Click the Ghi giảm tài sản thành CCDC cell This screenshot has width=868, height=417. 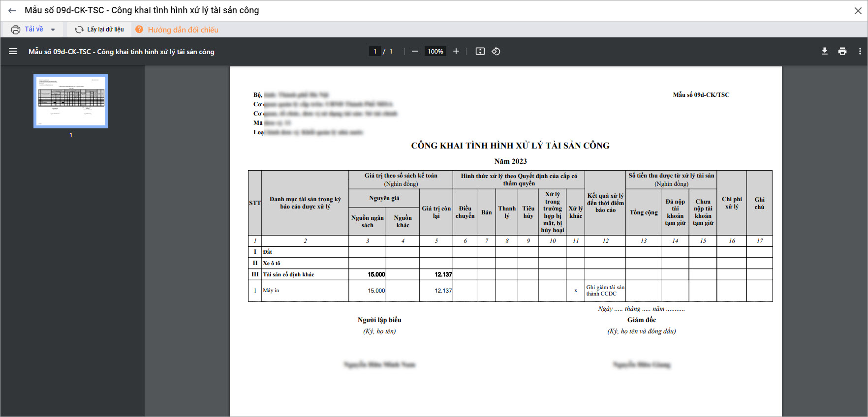point(605,291)
